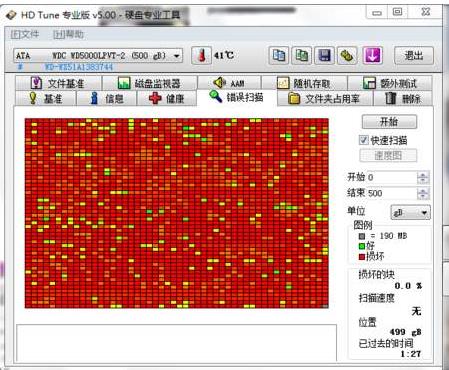The width and height of the screenshot is (449, 370).
Task: Open the 文件基准 tab
Action: tap(58, 83)
